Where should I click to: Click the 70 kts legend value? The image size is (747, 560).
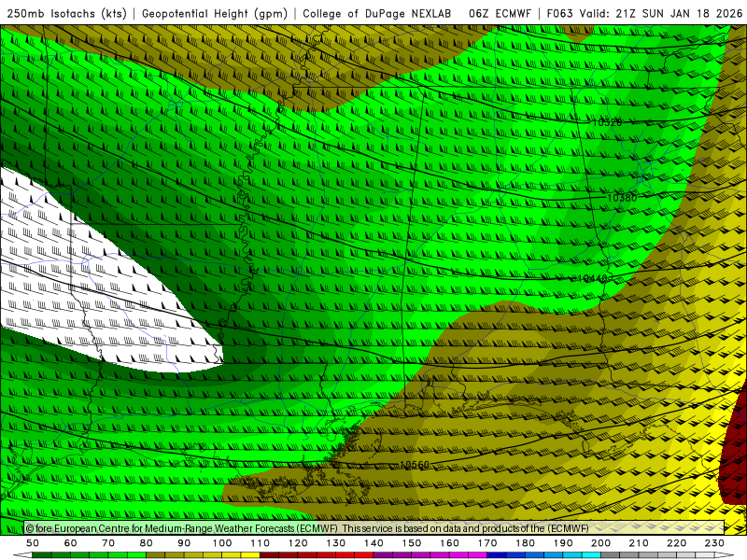coord(108,543)
